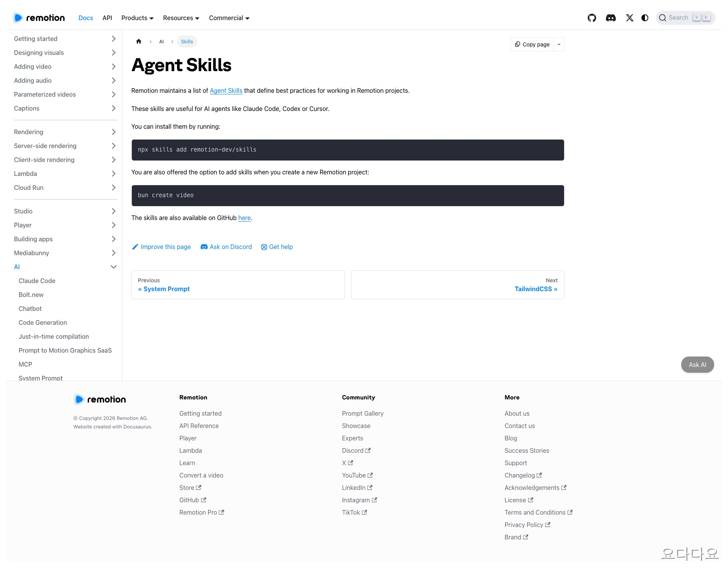Open Discord from the header icon

pos(611,18)
